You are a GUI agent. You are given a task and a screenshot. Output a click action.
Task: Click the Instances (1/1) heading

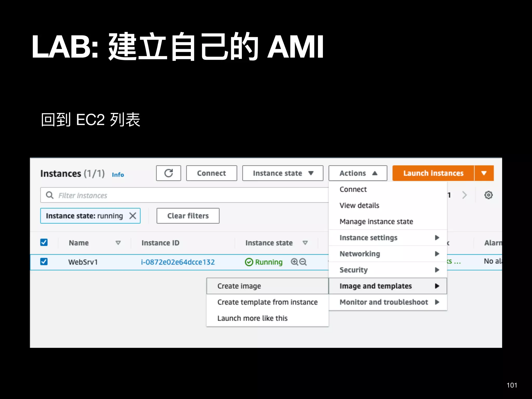click(72, 173)
